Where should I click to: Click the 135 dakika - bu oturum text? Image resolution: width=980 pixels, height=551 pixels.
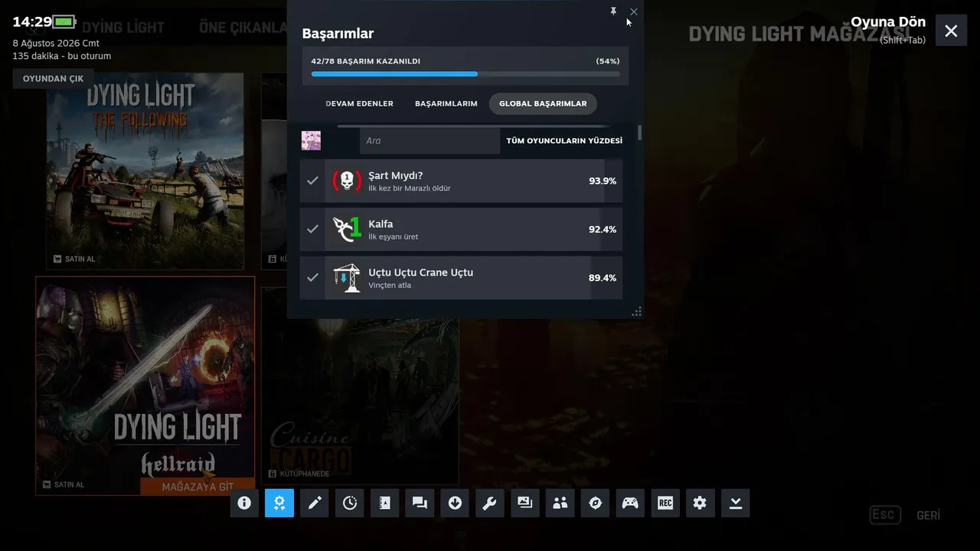point(62,56)
